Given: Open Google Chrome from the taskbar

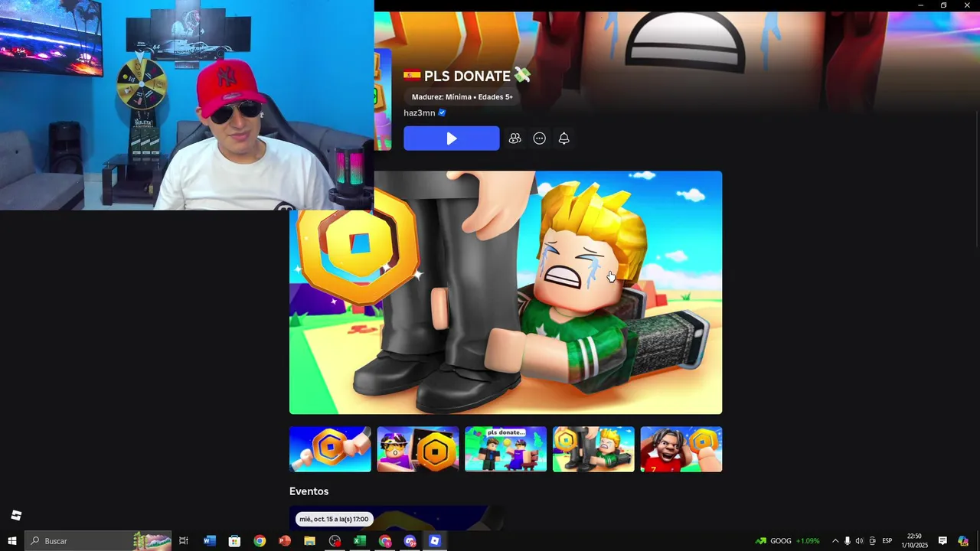Looking at the screenshot, I should [x=260, y=541].
